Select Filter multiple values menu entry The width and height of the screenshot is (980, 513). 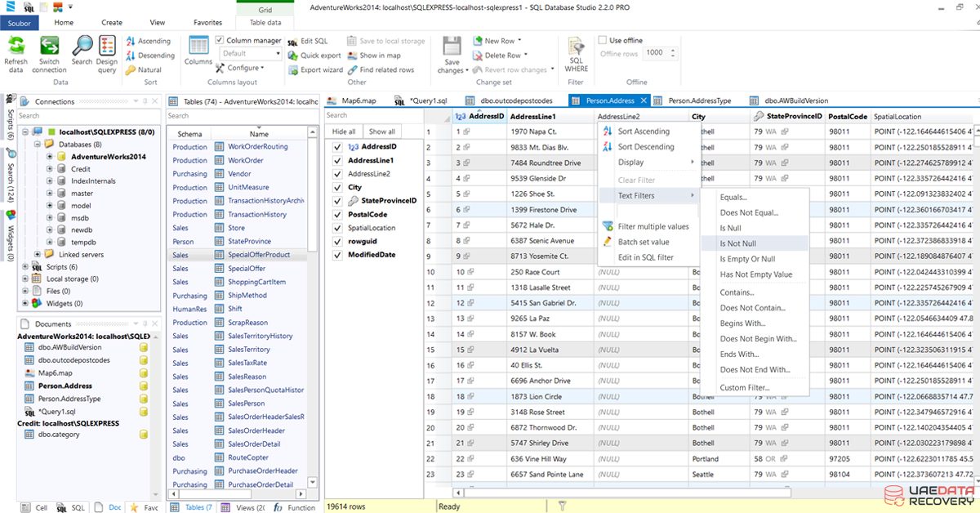tap(645, 227)
